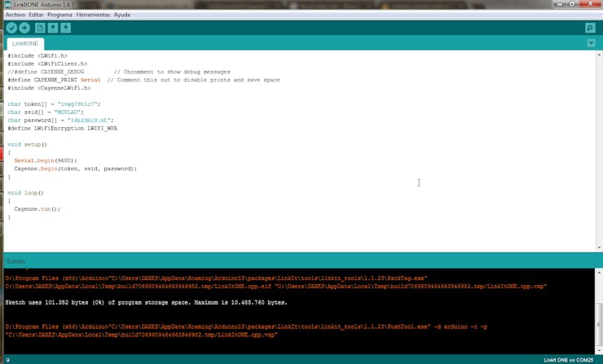Click 'Sketch uses 101.352 bytes' console line
Viewport: 603px width, 364px height.
click(x=146, y=302)
